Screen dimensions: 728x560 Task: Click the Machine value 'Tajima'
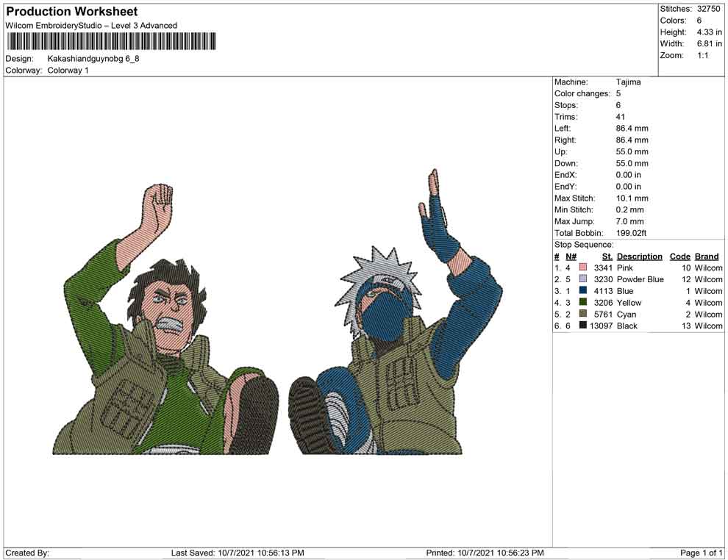point(628,82)
